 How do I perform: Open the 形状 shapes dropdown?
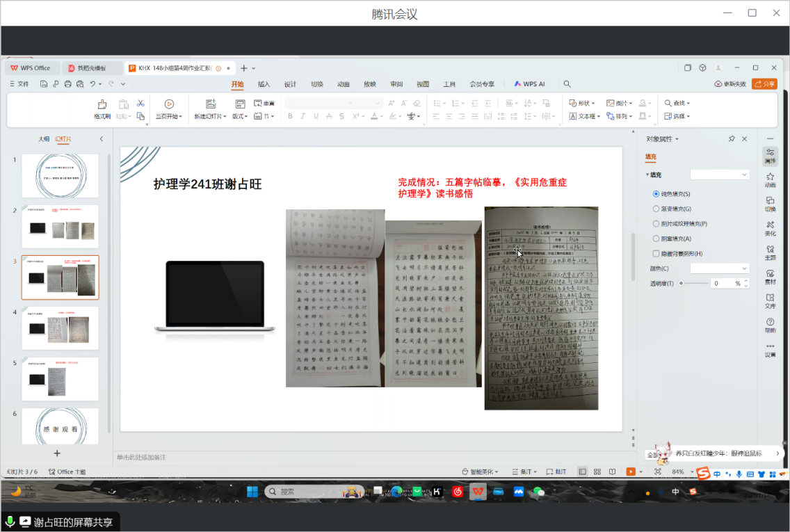click(583, 103)
